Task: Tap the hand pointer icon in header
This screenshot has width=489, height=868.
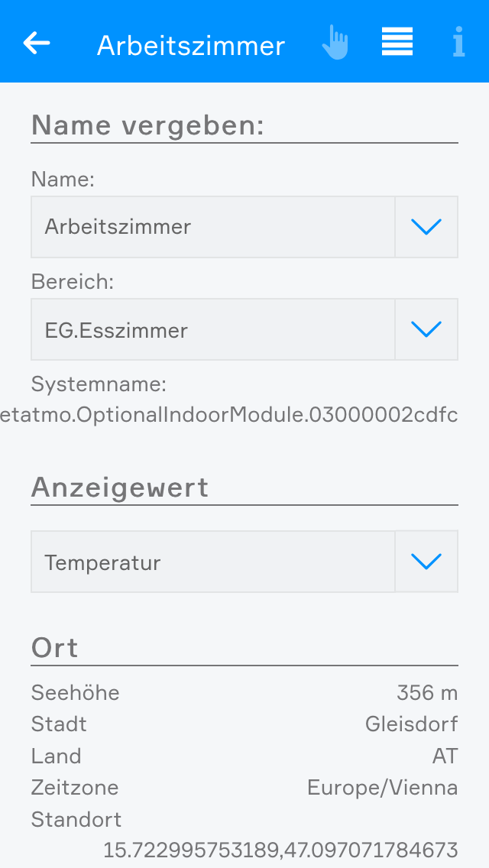Action: [335, 43]
